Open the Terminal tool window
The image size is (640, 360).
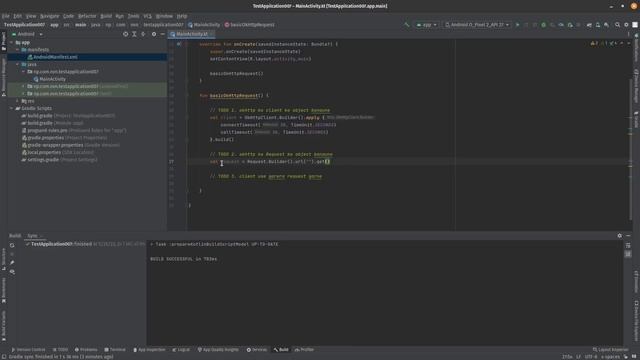point(115,350)
